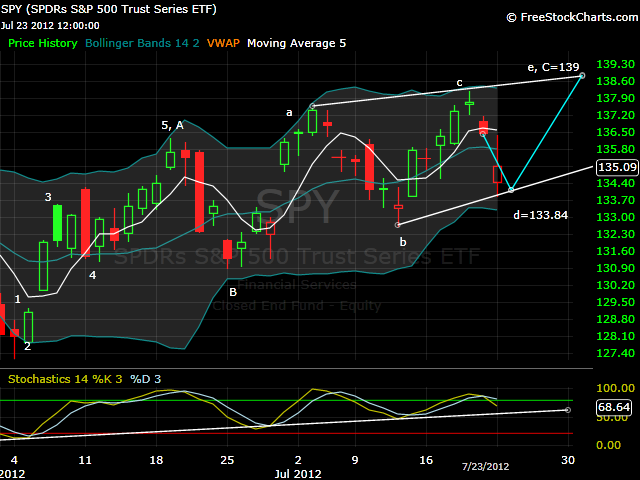The height and width of the screenshot is (480, 640).
Task: Click the FreeStockCharts.com copyright text
Action: (573, 17)
